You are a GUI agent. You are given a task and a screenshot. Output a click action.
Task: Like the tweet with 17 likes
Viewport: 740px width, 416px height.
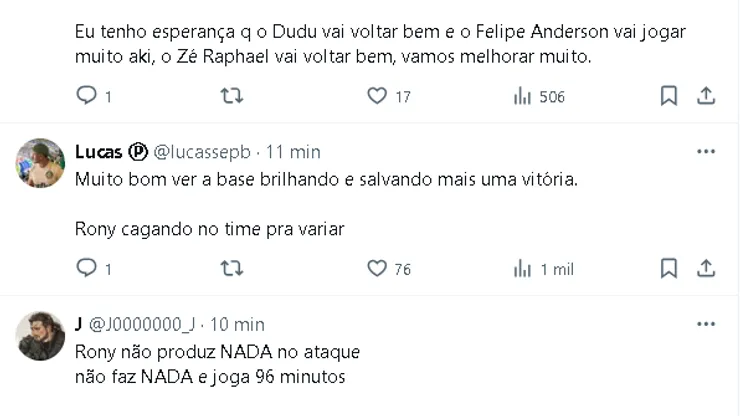tap(377, 96)
